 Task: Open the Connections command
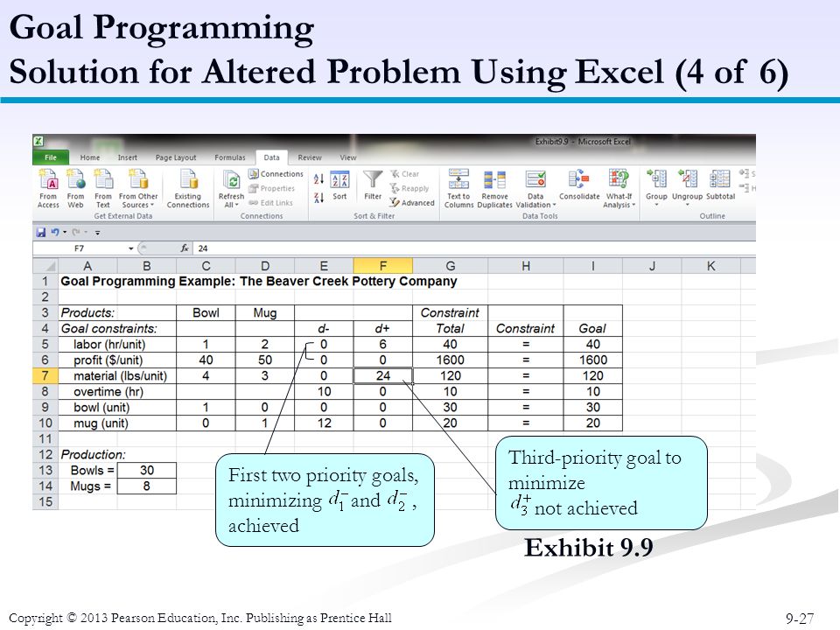276,174
